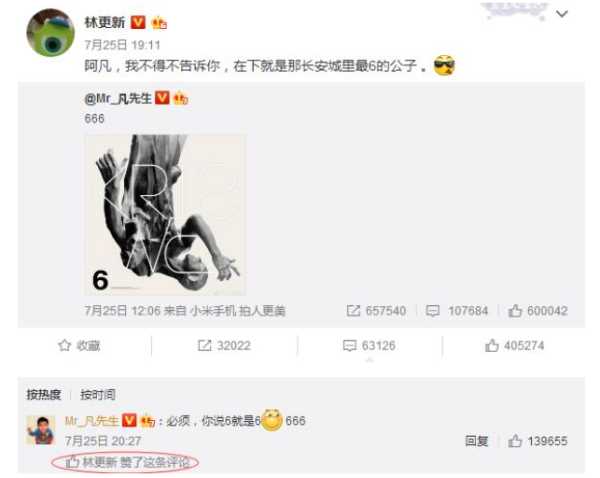Open Mr_凡先生 commenter avatar
The height and width of the screenshot is (478, 600).
click(41, 430)
